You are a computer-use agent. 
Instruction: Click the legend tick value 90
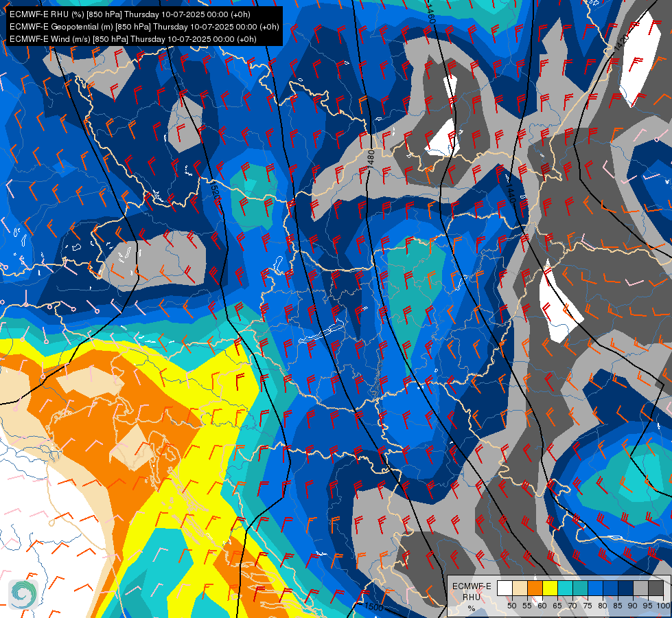[x=633, y=606]
